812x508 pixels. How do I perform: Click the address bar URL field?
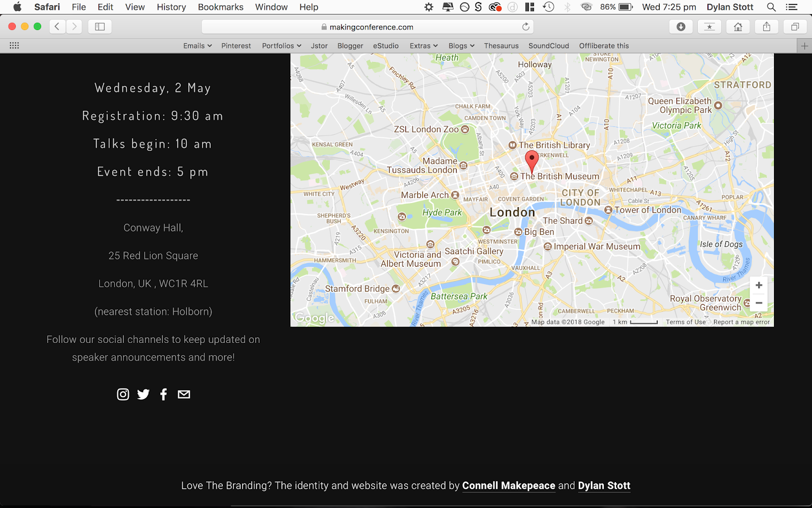tap(367, 26)
